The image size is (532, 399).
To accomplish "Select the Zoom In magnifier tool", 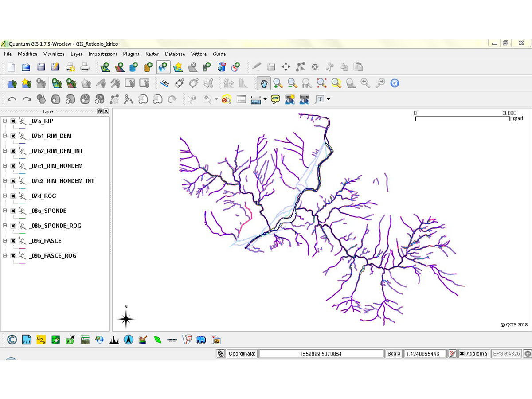I will (x=278, y=83).
